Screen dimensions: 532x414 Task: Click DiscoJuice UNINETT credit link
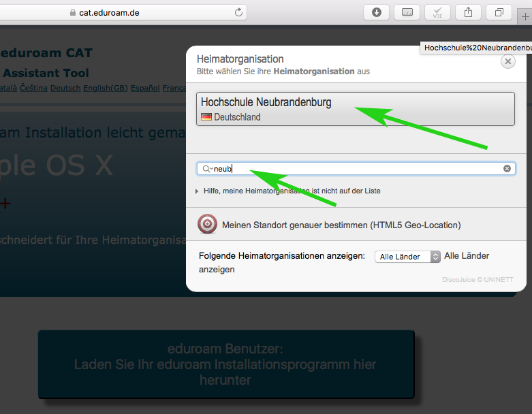478,280
